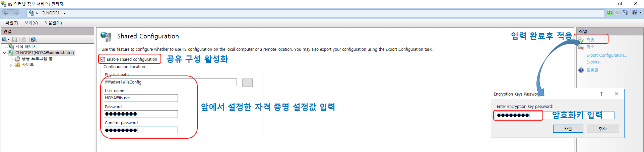Image resolution: width=644 pixels, height=152 pixels.
Task: Click the Export Configuration... link
Action: (x=606, y=55)
